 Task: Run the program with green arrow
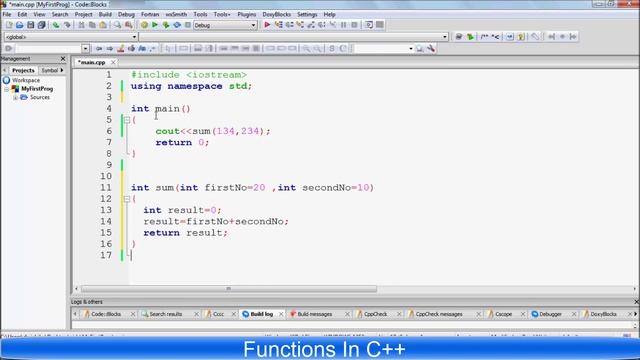[x=155, y=25]
